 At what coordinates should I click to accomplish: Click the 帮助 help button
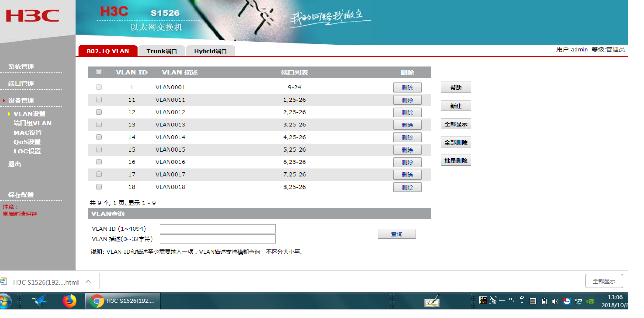tap(456, 87)
